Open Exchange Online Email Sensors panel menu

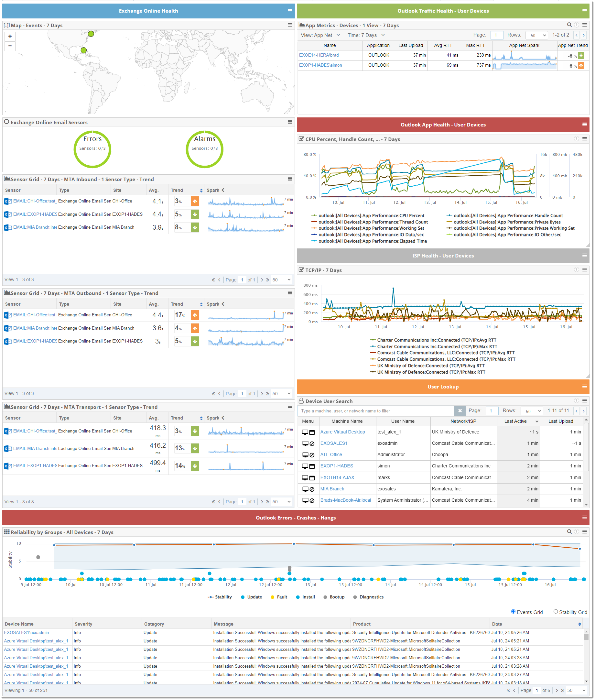(289, 122)
